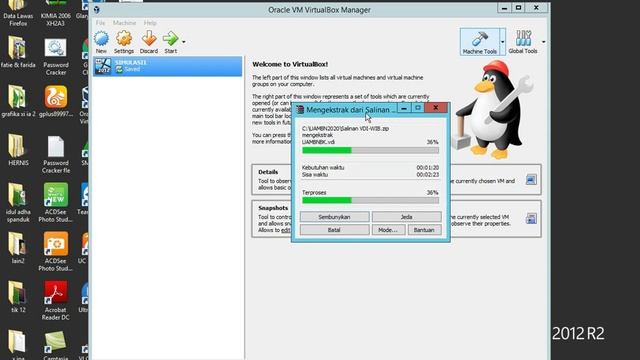Select the Machine Tools button

click(x=480, y=42)
